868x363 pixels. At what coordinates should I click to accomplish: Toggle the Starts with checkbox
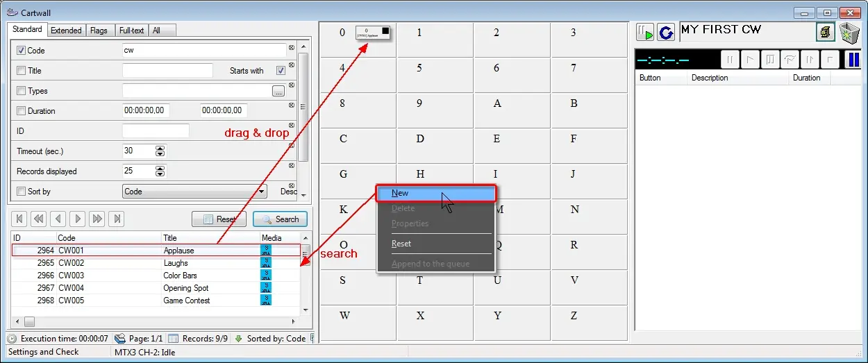[x=281, y=71]
